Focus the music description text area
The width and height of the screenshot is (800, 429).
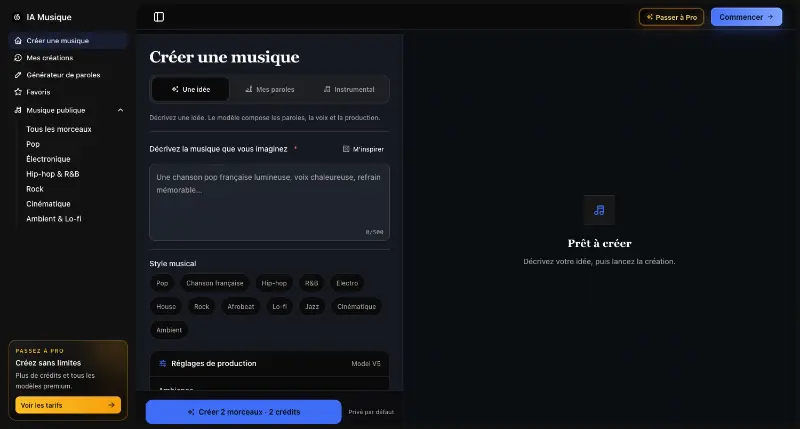[269, 202]
